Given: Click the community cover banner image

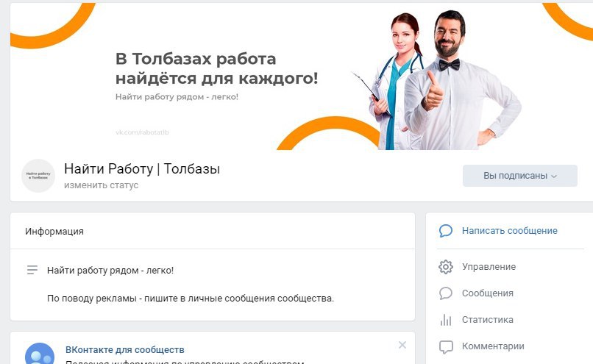Looking at the screenshot, I should (x=302, y=76).
